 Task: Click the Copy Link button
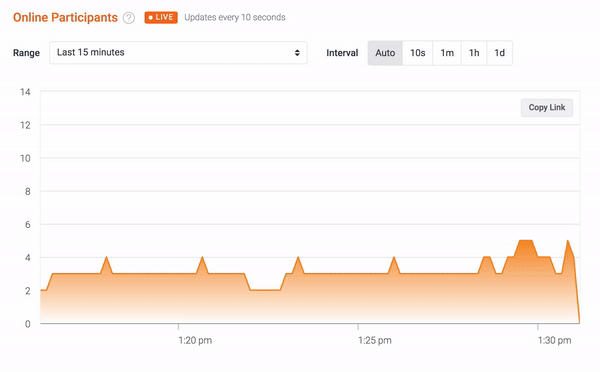tap(547, 108)
